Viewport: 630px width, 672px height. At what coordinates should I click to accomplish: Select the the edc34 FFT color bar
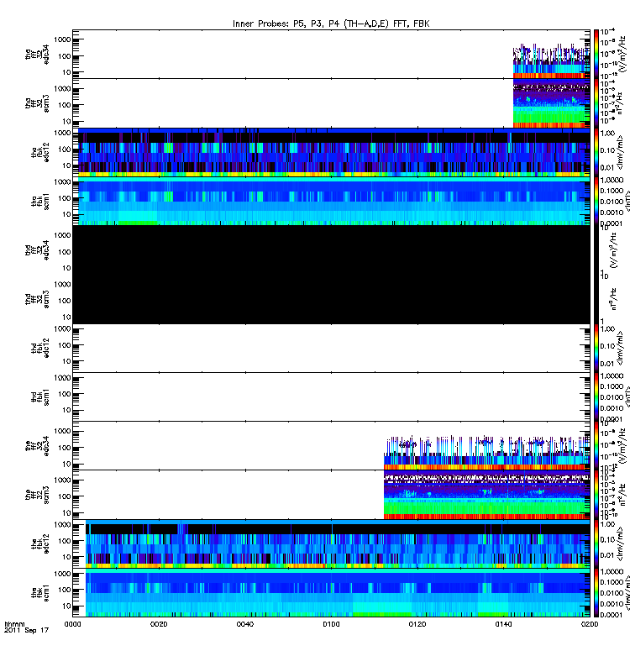coord(596,445)
